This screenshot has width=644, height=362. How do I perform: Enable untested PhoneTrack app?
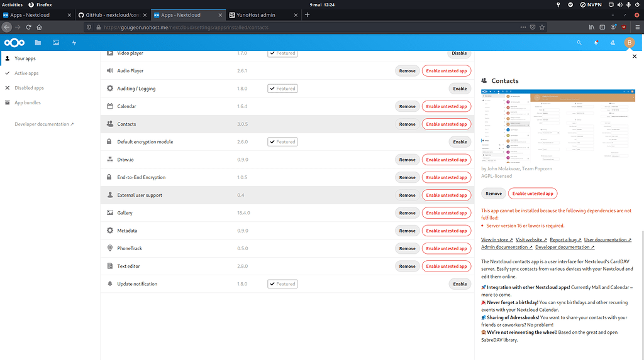click(447, 248)
